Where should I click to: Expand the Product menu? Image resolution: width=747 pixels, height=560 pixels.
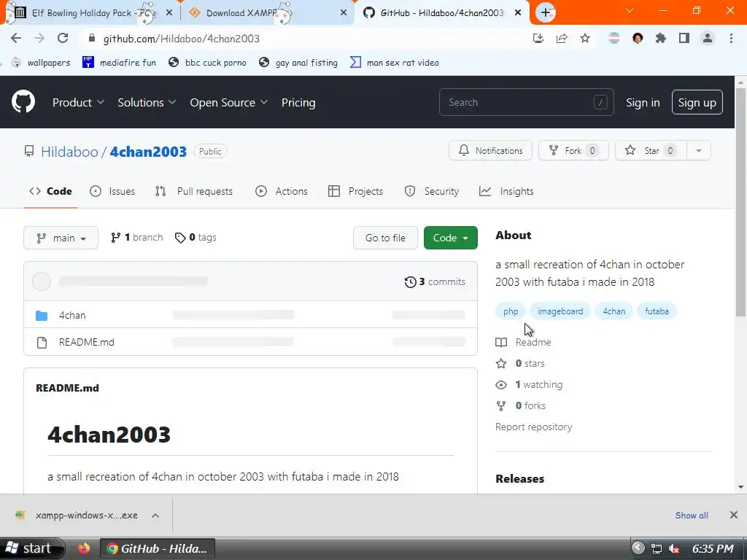click(x=78, y=102)
